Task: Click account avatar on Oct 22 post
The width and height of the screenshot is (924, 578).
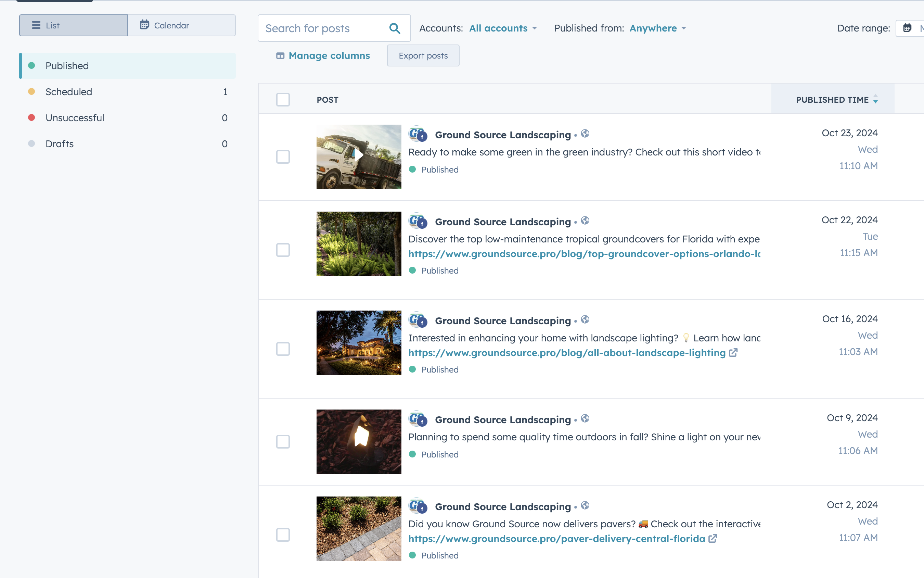Action: (x=418, y=221)
